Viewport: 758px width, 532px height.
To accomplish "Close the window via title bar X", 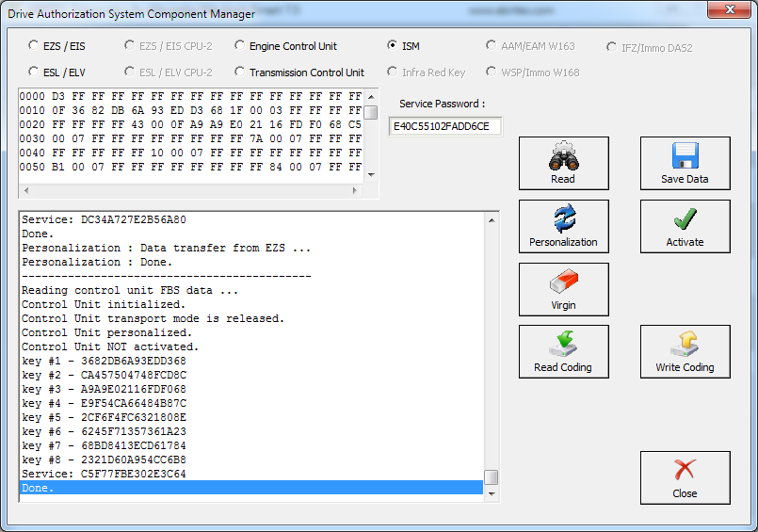I will click(x=730, y=9).
